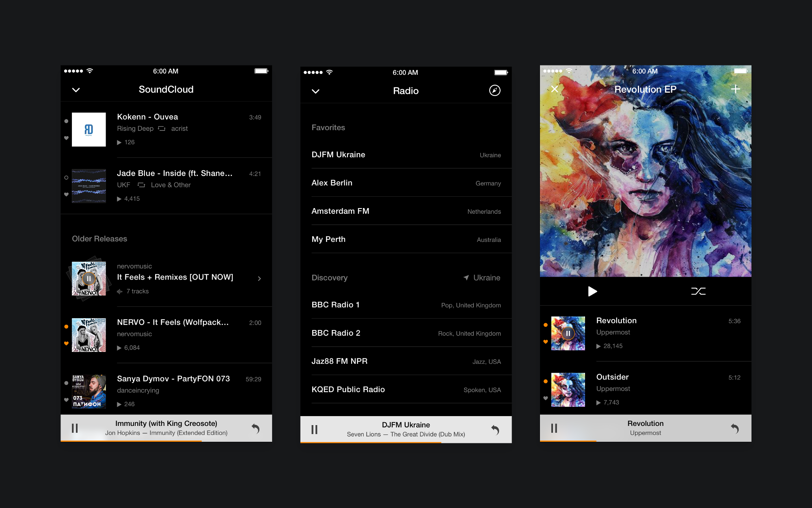Shuffle the Revolution EP tracks
812x508 pixels.
698,291
